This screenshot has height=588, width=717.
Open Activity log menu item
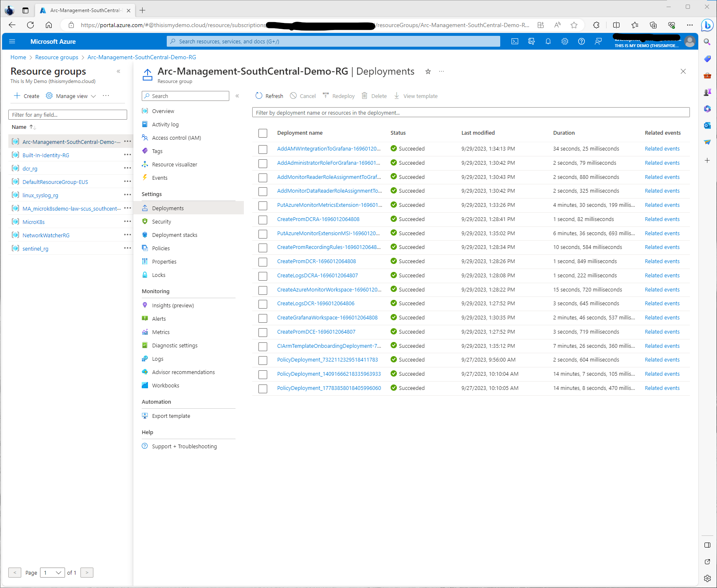click(x=165, y=124)
